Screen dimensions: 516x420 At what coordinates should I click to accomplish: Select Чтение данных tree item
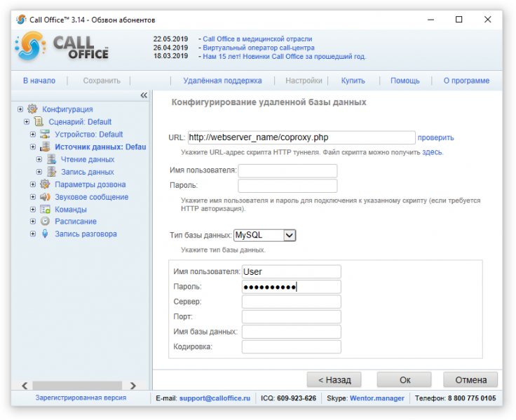(88, 159)
